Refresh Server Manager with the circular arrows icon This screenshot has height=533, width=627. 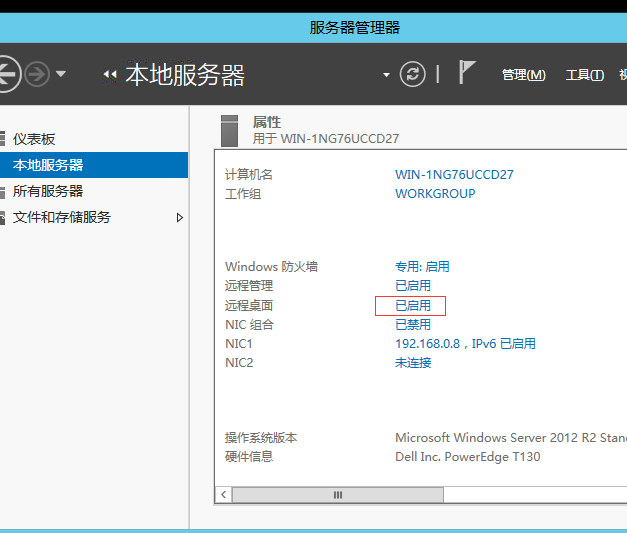(x=413, y=74)
